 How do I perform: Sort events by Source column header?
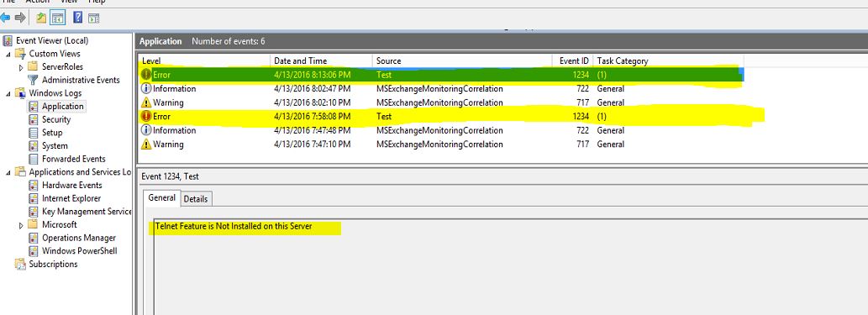[462, 60]
